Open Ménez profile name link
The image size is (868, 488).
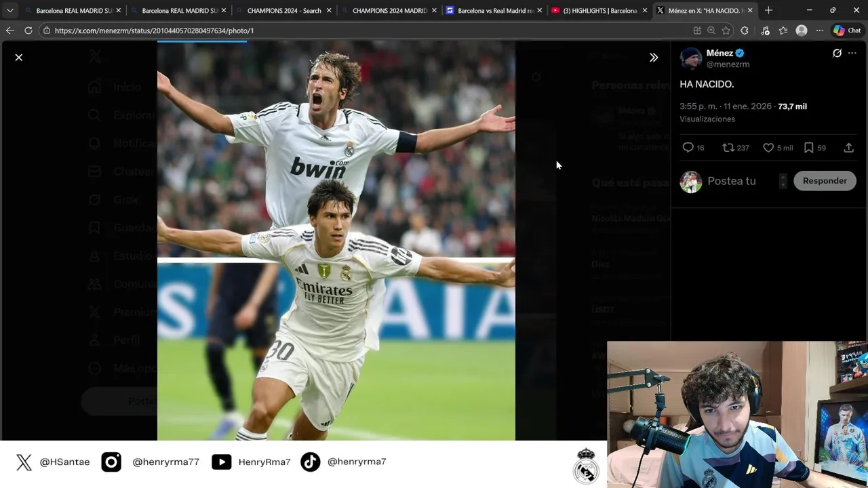719,53
